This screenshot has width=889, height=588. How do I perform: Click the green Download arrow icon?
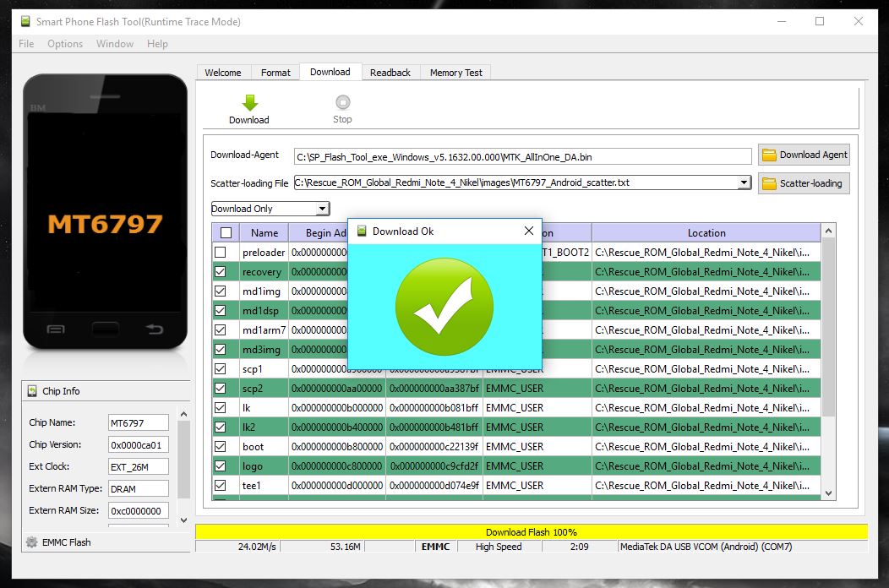click(x=249, y=103)
